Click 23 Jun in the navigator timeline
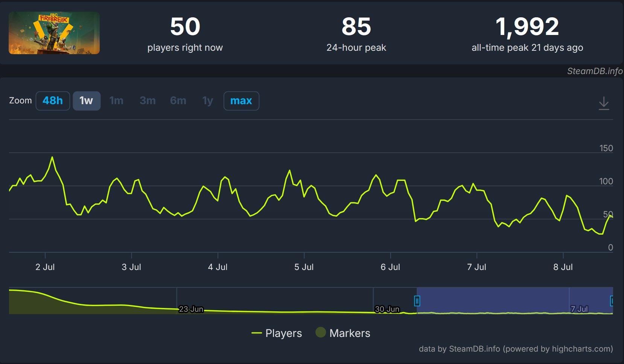Viewport: 624px width, 364px height. click(191, 309)
